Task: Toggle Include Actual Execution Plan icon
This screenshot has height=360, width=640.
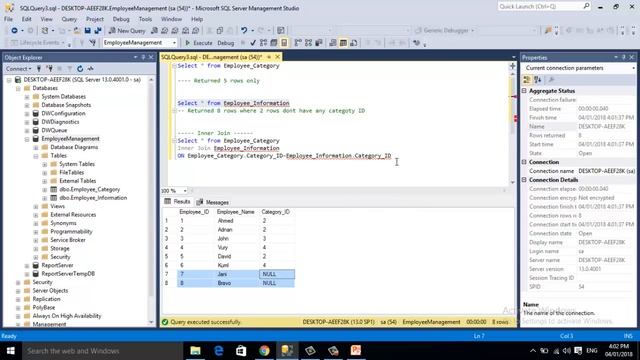Action: point(298,43)
